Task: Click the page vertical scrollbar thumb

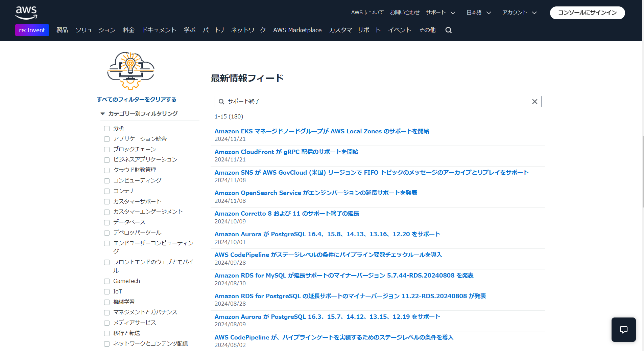Action: click(x=643, y=171)
